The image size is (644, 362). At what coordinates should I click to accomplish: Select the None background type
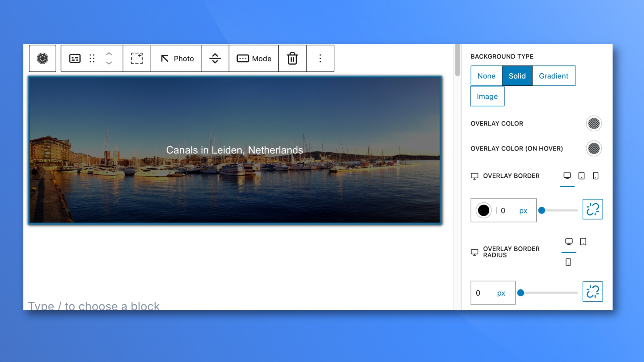(486, 76)
